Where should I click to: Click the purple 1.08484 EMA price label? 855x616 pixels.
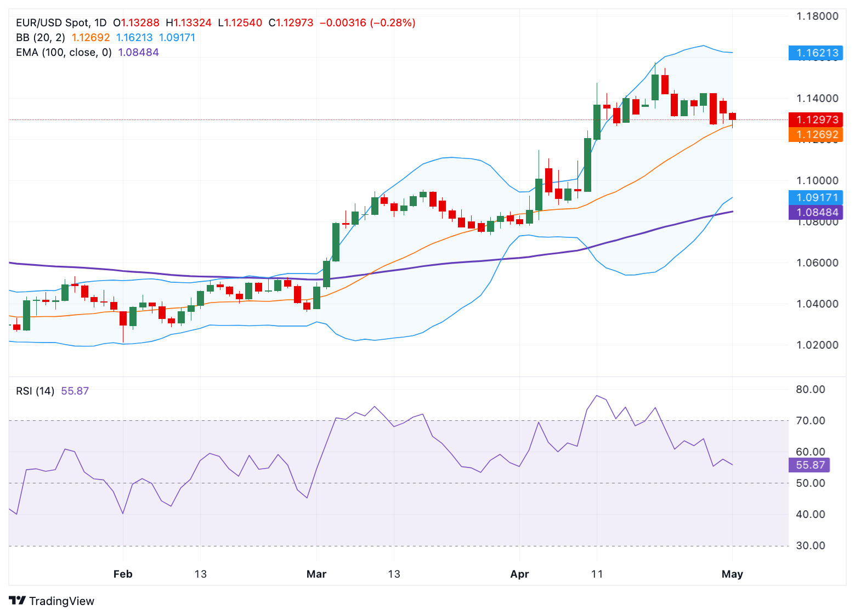coord(816,212)
